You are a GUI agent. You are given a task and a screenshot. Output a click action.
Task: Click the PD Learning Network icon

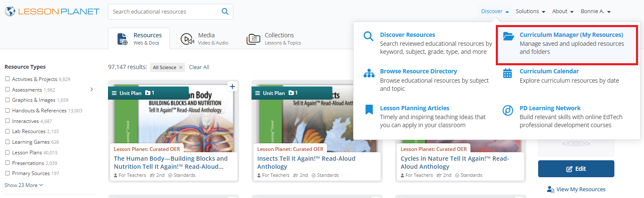(x=508, y=110)
